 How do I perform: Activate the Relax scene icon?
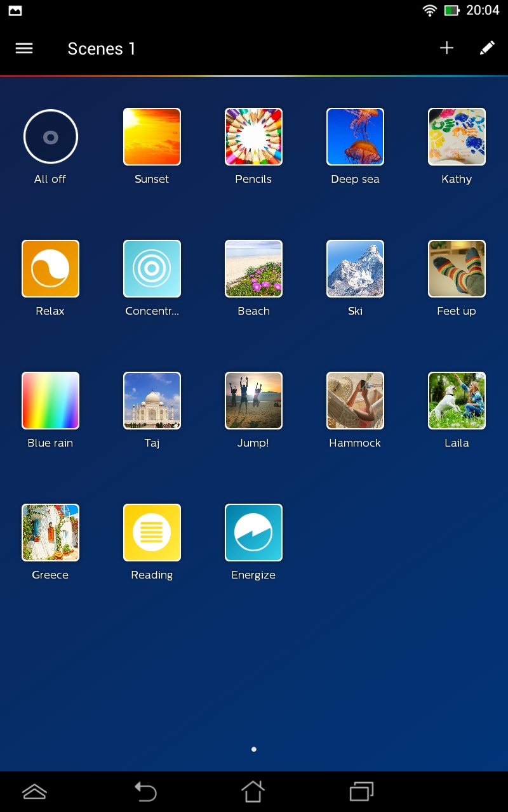pos(51,268)
